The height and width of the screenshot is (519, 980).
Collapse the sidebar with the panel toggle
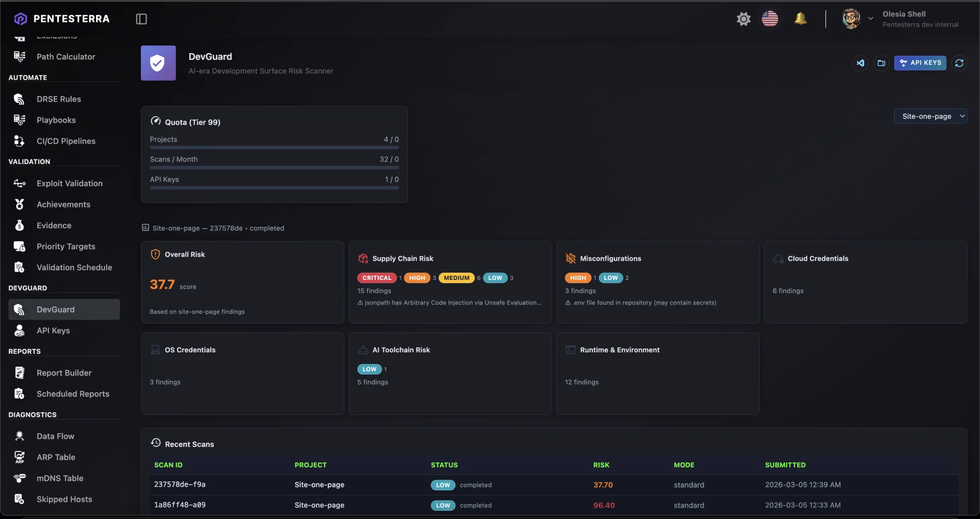pyautogui.click(x=141, y=19)
